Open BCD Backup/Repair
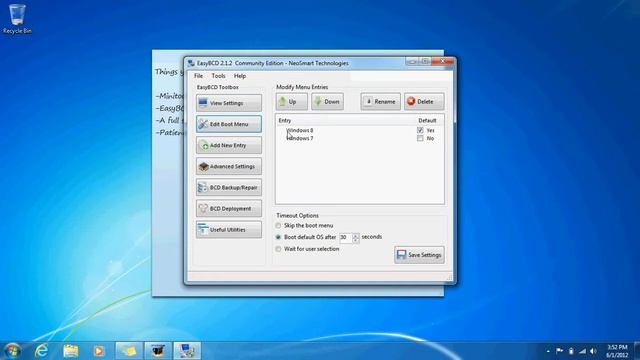Image resolution: width=640 pixels, height=360 pixels. [x=229, y=187]
